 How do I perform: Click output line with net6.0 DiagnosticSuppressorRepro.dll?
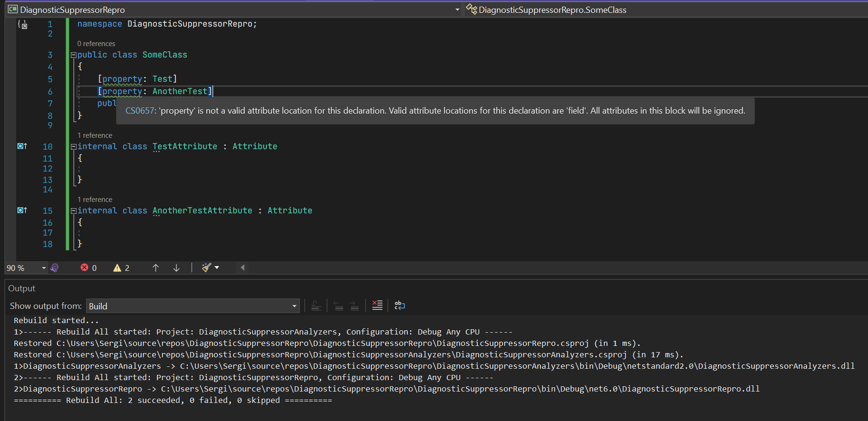386,389
